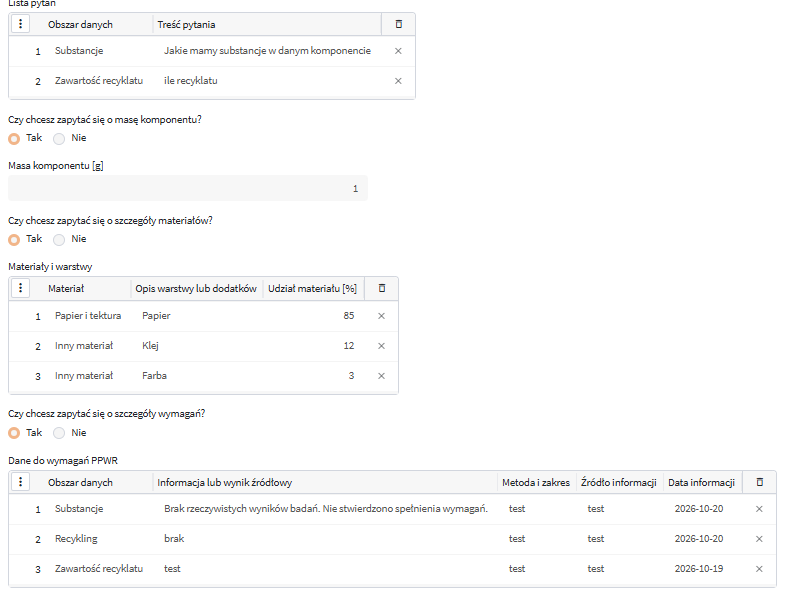The width and height of the screenshot is (800, 600).
Task: Delete the Klej material row
Action: click(381, 346)
